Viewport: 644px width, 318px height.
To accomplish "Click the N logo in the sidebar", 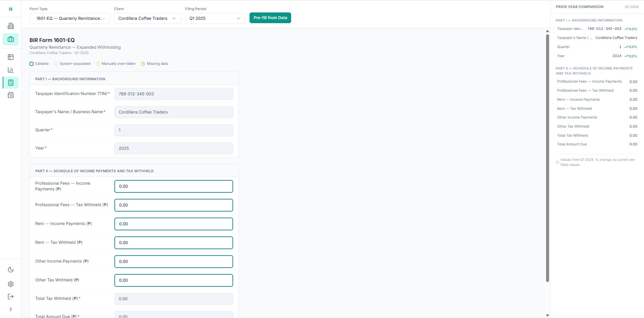I will point(11,9).
